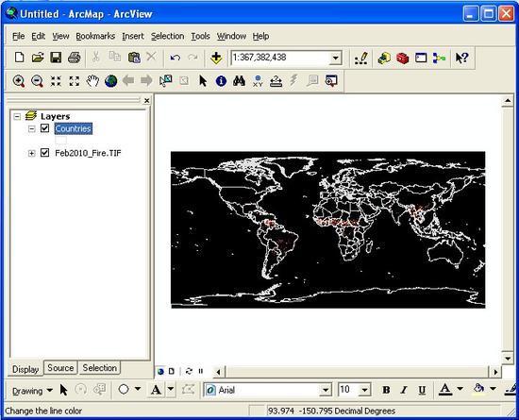
Task: Select the Pan hand tool
Action: pyautogui.click(x=92, y=81)
